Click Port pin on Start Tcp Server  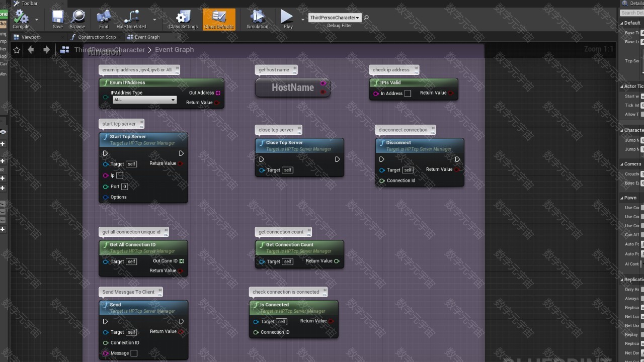(x=106, y=187)
